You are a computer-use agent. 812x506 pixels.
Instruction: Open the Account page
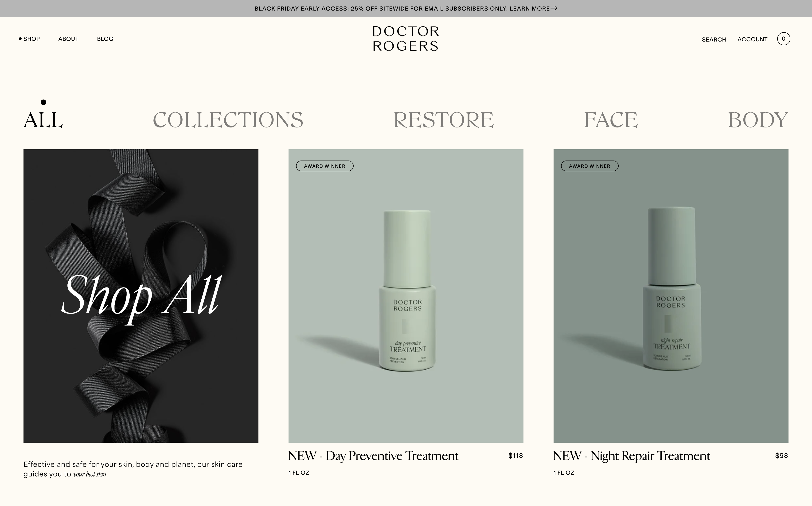click(752, 39)
